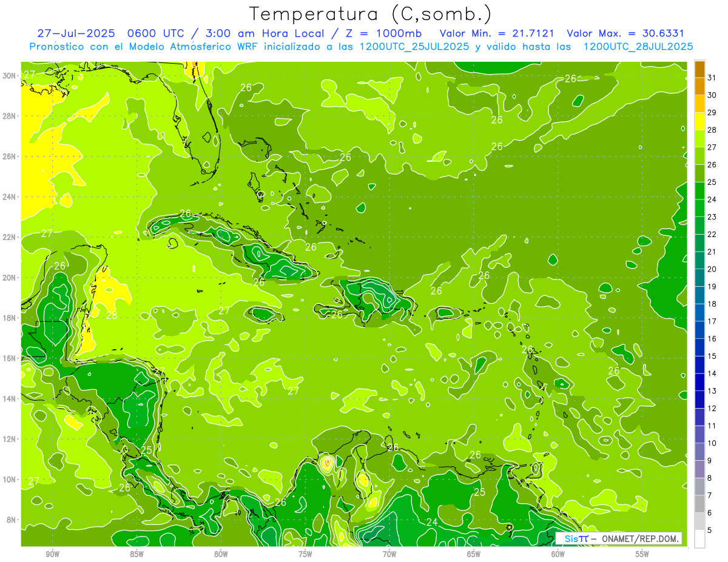Click legend scale value '21'
The width and height of the screenshot is (728, 562).
click(x=713, y=252)
